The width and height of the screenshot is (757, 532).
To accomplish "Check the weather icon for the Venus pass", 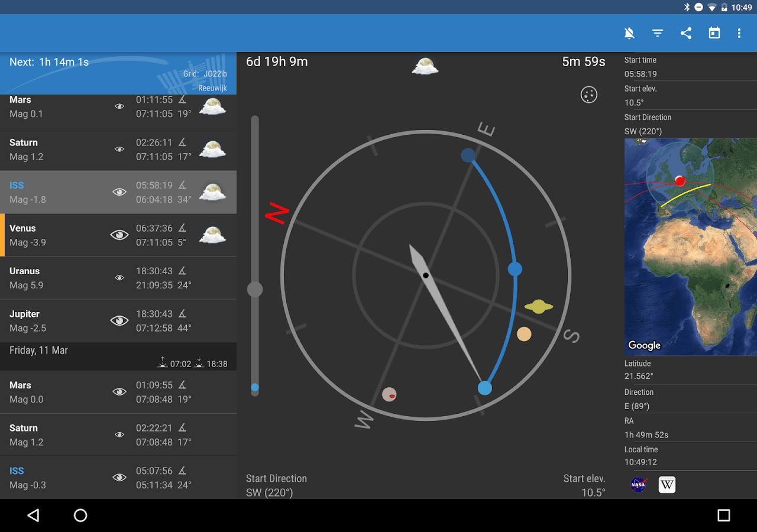I will coord(212,235).
